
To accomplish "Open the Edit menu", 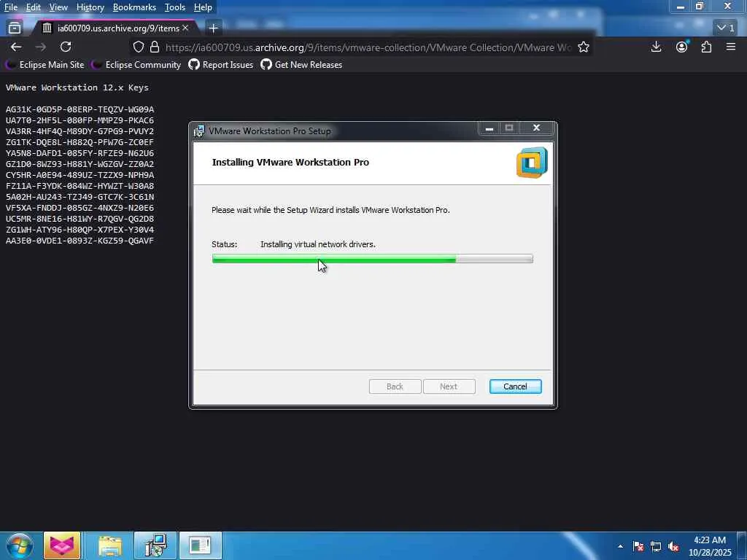I will [33, 7].
